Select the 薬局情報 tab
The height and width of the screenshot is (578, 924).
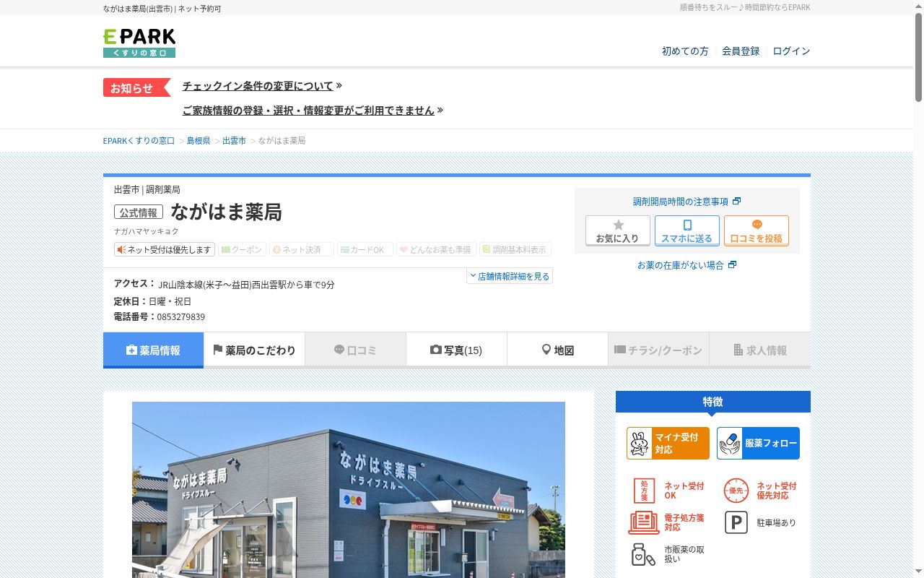tap(153, 350)
